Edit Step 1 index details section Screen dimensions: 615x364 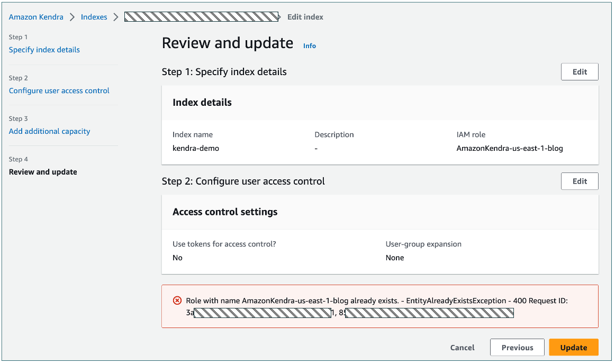(580, 72)
